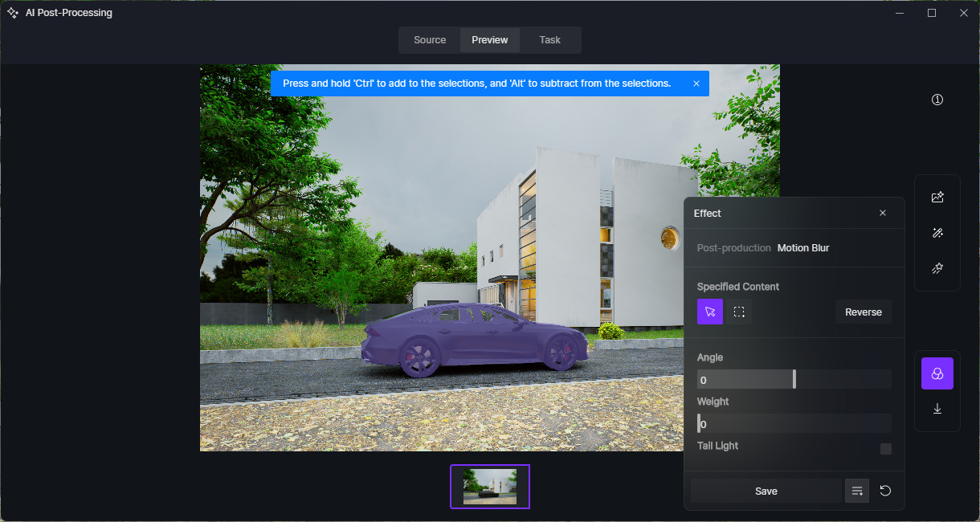Select the magic wand tool icon
Image resolution: width=980 pixels, height=522 pixels.
click(937, 233)
